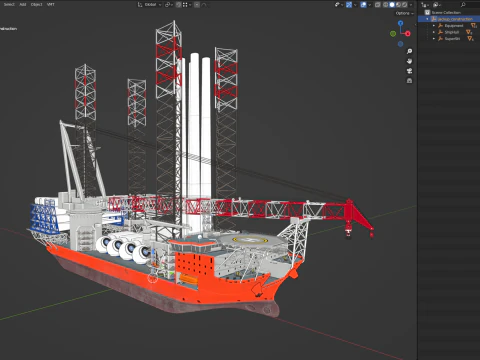Open the Global transform orientation dropdown
The height and width of the screenshot is (360, 480).
click(149, 5)
